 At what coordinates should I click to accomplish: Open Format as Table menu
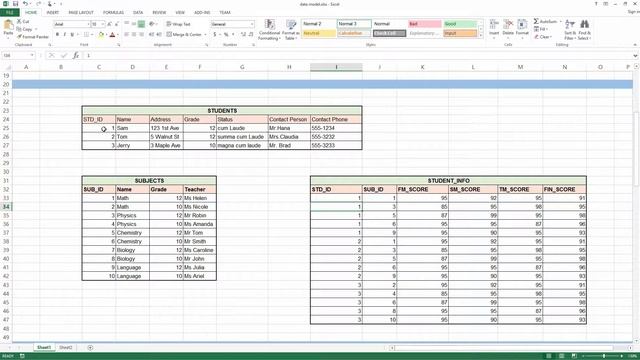(291, 29)
